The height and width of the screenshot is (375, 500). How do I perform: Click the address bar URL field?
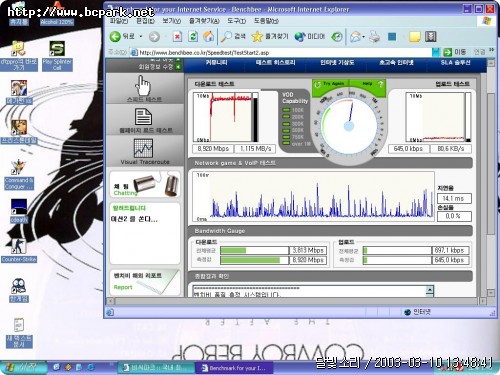pos(282,52)
